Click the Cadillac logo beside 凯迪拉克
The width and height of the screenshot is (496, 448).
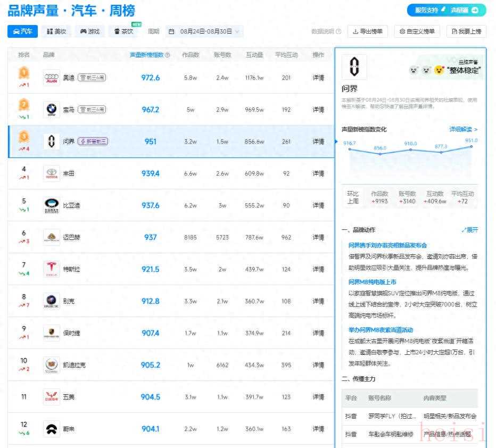[x=52, y=365]
